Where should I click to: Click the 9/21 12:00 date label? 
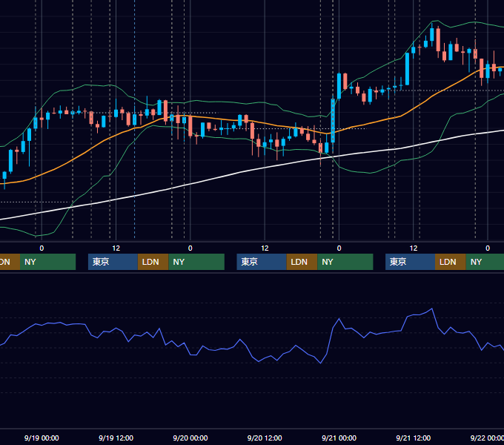414,438
